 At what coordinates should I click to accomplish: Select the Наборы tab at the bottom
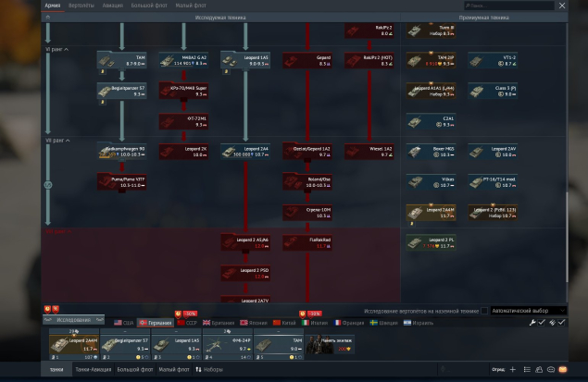pos(209,369)
